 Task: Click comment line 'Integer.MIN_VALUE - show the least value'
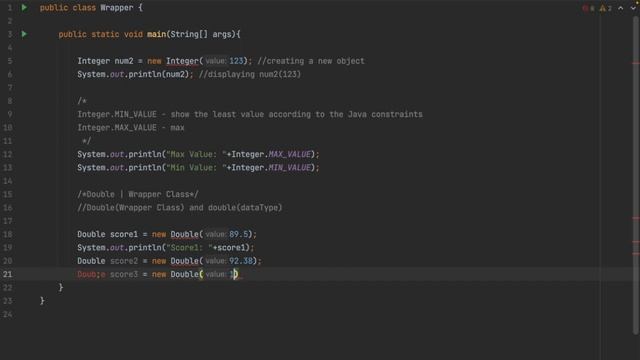[250, 114]
